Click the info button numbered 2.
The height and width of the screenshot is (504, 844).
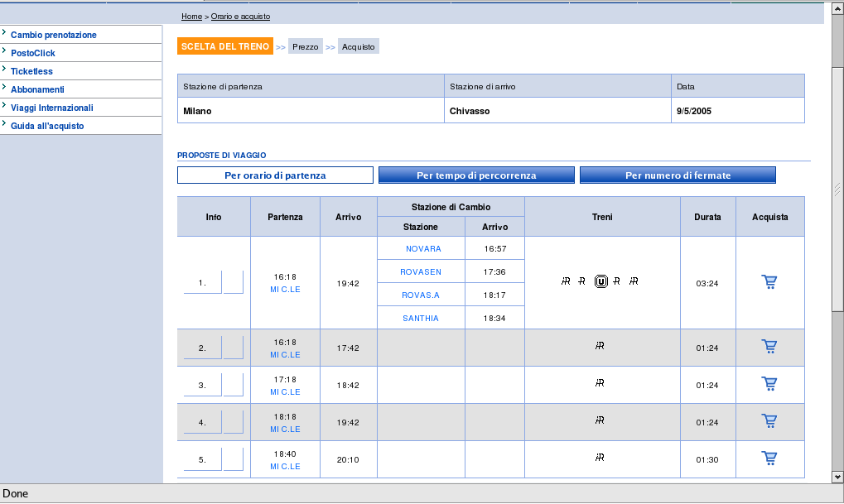click(x=202, y=348)
